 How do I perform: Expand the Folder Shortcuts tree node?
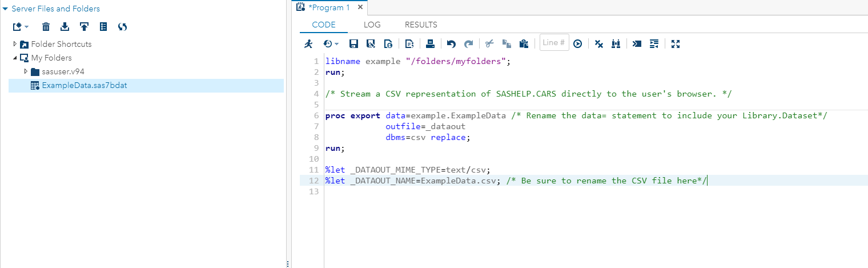tap(15, 44)
